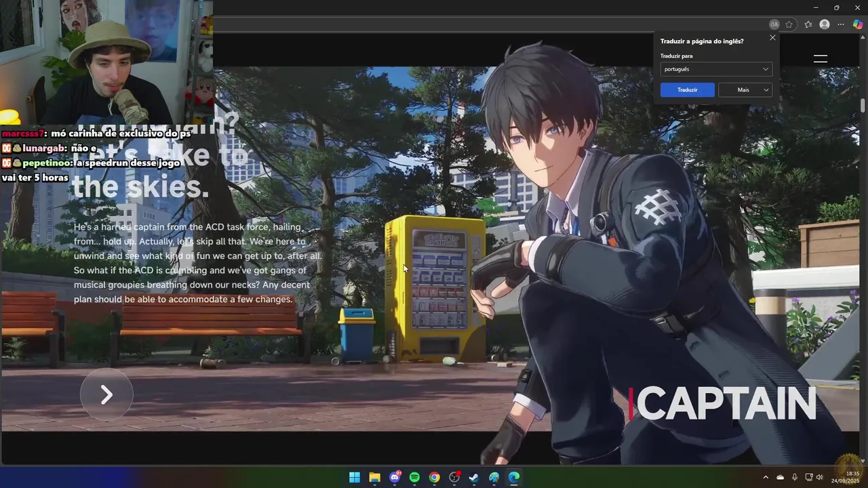Open the clock showing 18:35
Screen dimensions: 868x488
point(846,477)
